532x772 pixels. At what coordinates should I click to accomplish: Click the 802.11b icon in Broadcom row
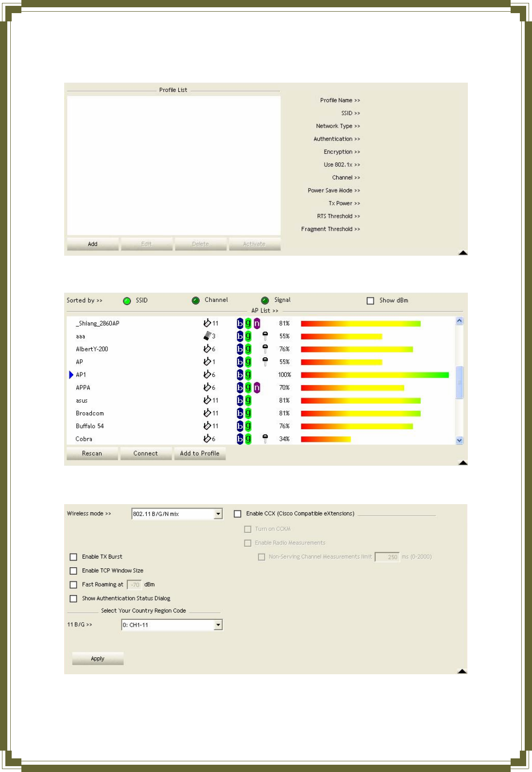(x=240, y=413)
